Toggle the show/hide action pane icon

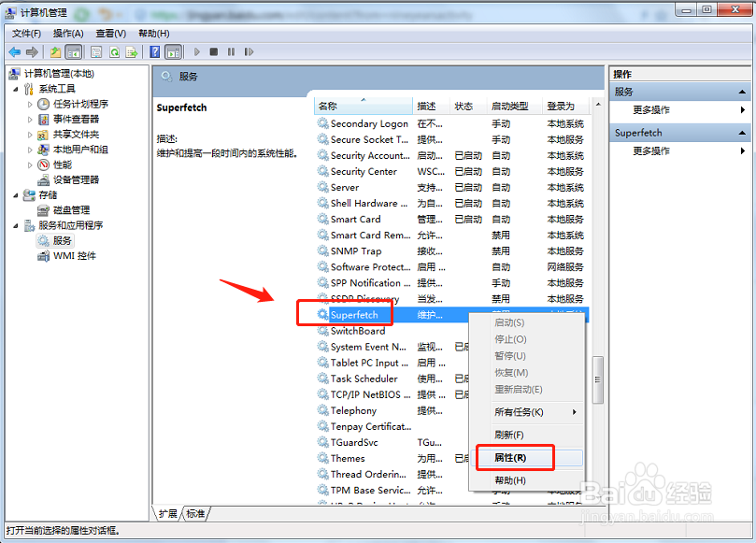click(x=173, y=51)
